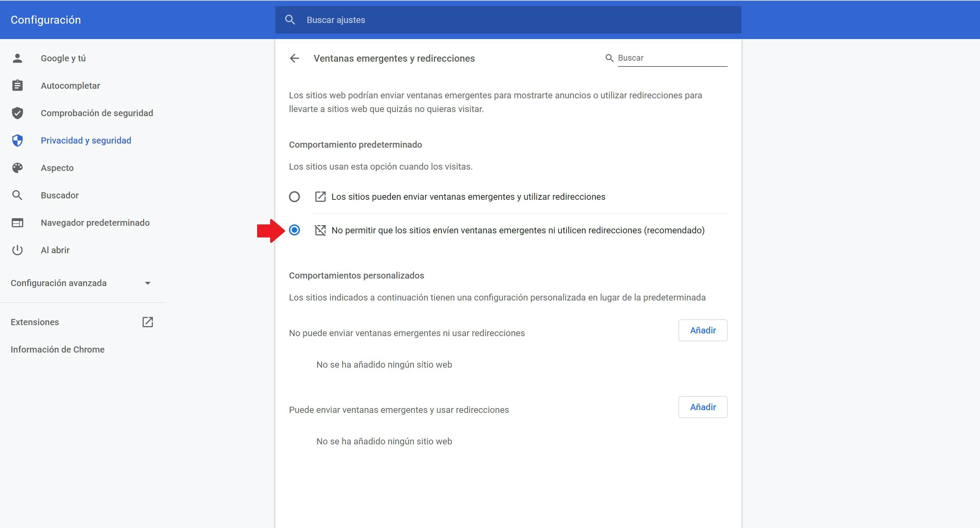Click Añadir for blocked pop-up sites

click(x=703, y=330)
